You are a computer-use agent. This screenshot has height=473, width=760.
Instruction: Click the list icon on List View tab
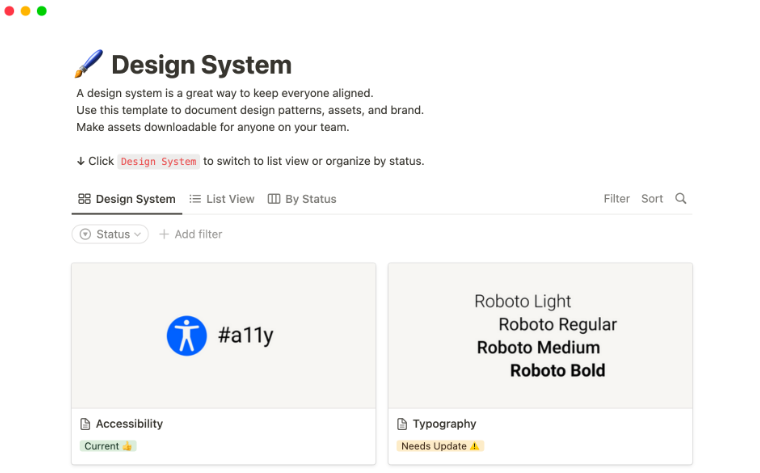point(195,199)
